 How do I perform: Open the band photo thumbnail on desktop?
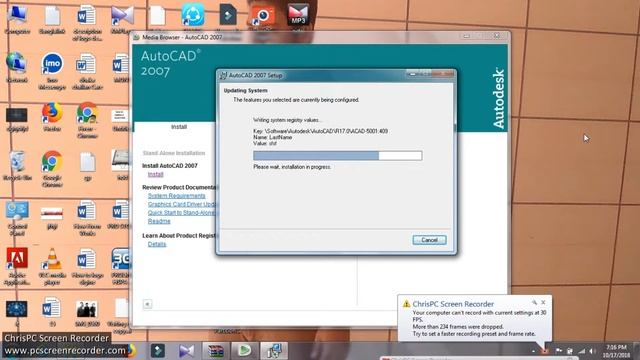pyautogui.click(x=87, y=313)
